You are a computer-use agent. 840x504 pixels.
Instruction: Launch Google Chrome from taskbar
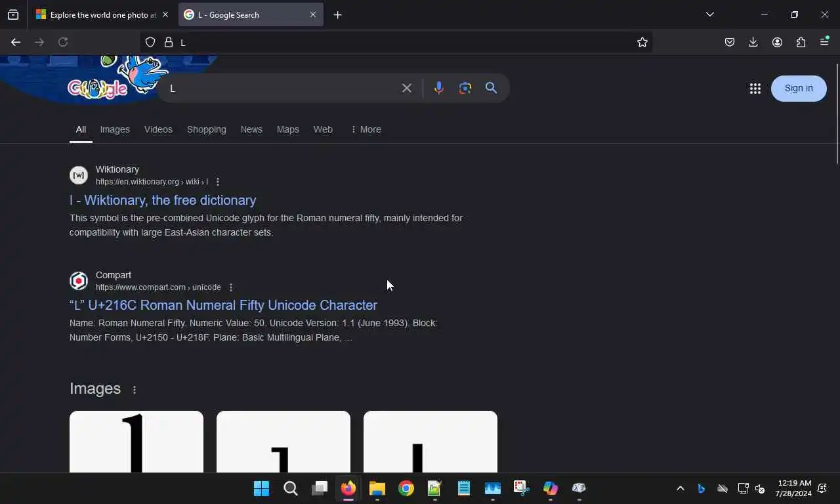(406, 488)
